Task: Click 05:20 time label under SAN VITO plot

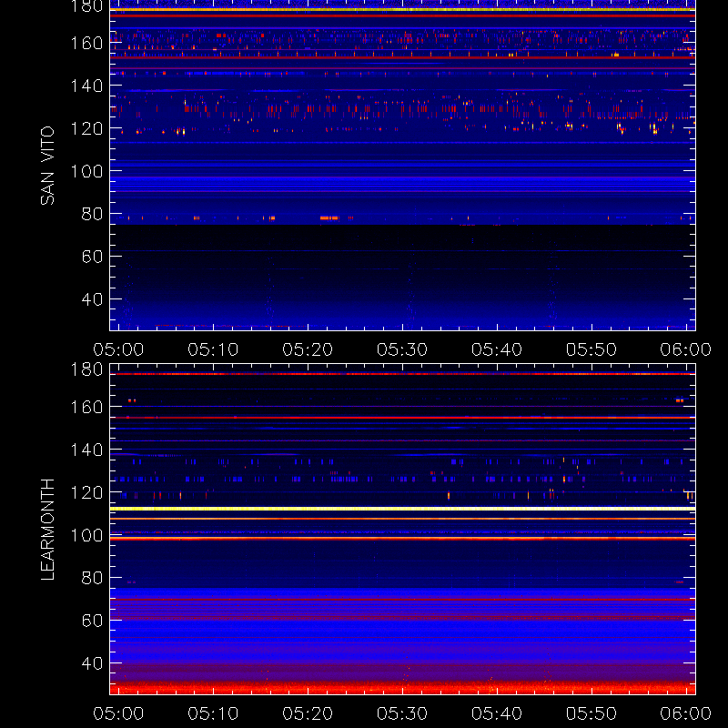Action: click(308, 349)
